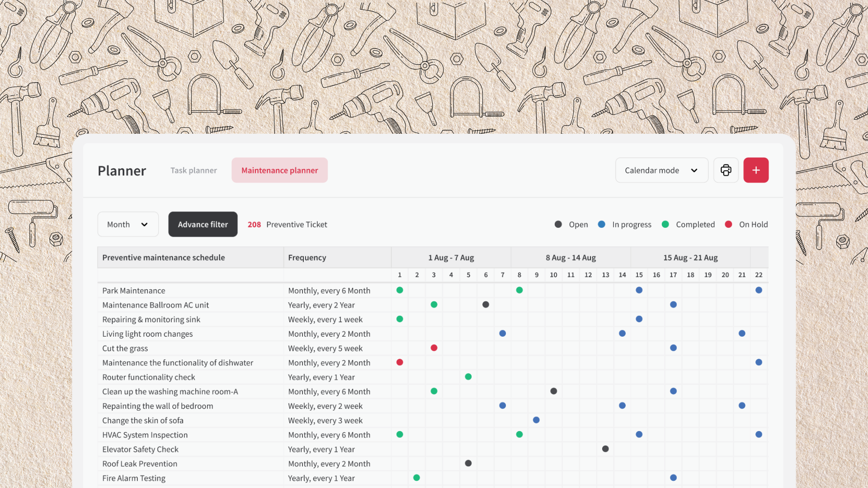868x488 pixels.
Task: Click the Open status legend dot
Action: point(558,224)
